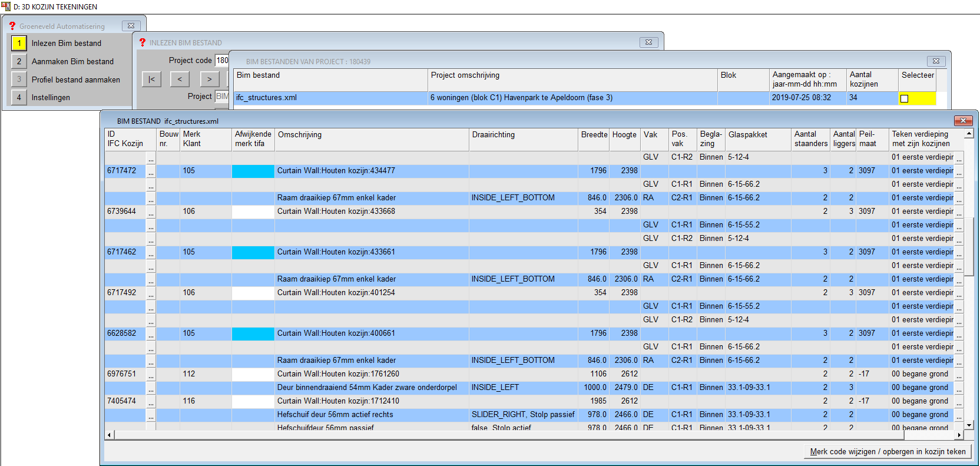The image size is (980, 466).
Task: Open the ... button on row 6739644
Action: (151, 211)
